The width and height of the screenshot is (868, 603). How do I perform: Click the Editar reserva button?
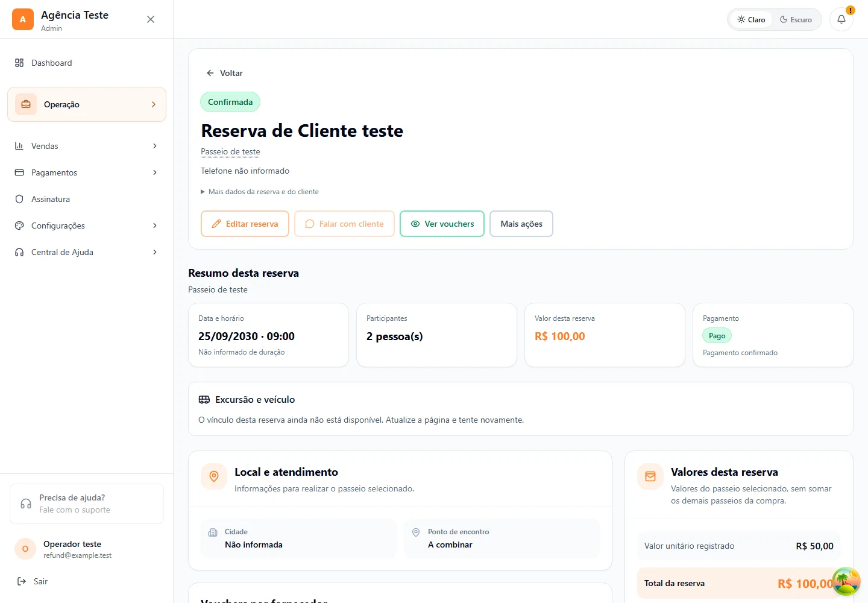245,224
